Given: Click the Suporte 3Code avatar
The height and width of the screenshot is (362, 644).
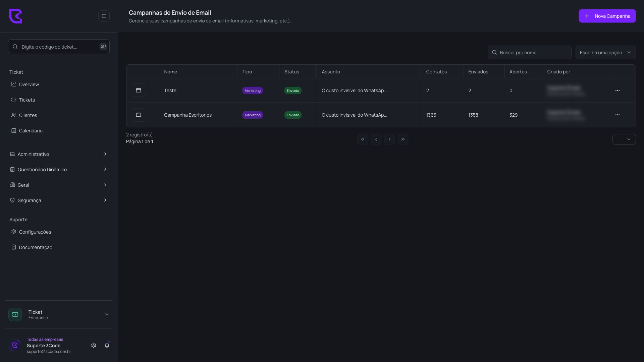Looking at the screenshot, I should pos(15,345).
